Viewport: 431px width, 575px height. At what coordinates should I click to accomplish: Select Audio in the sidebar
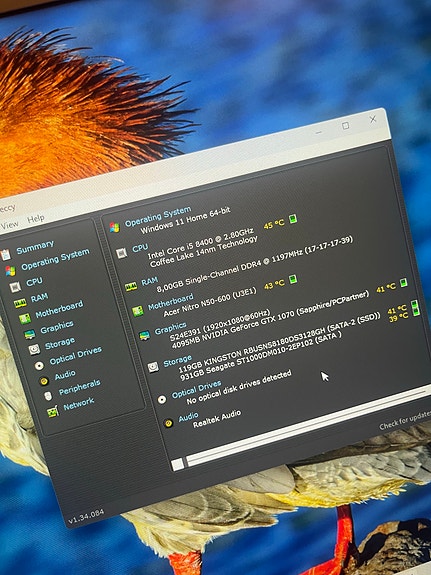click(65, 375)
